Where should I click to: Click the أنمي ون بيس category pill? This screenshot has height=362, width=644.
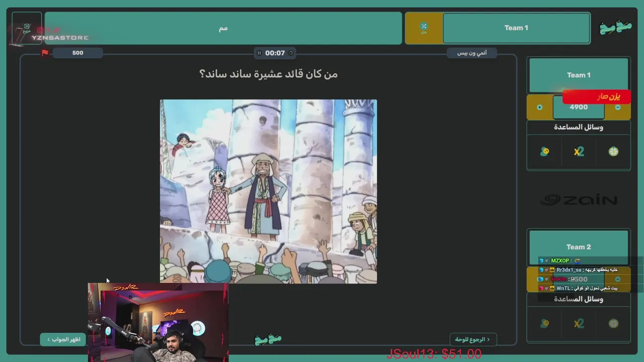click(x=472, y=53)
